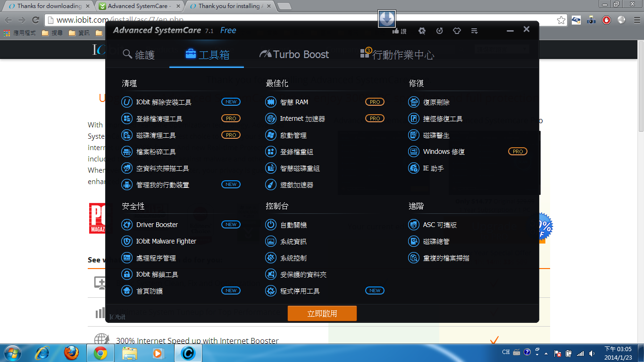
Task: Select the 工具箱 tab
Action: 207,54
